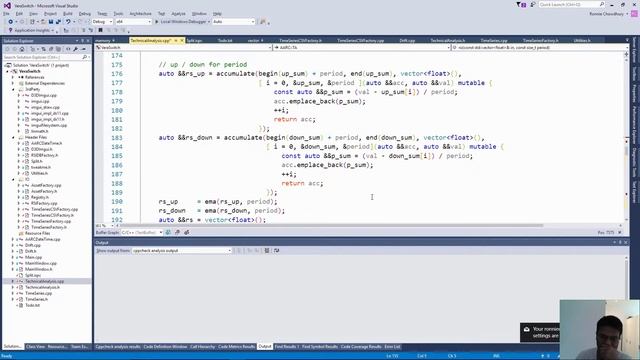The image size is (640, 360).
Task: Click the Navigate Backward toolbar icon
Action: (x=11, y=22)
